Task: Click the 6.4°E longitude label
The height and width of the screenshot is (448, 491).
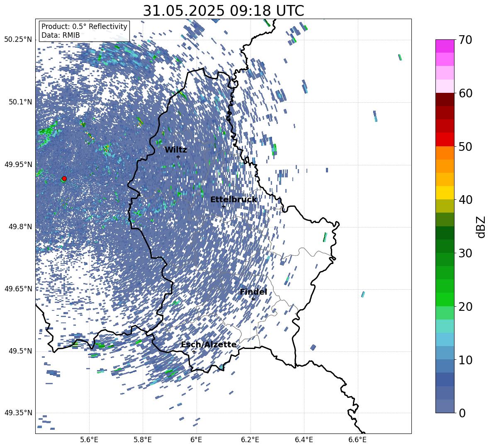Action: [304, 440]
